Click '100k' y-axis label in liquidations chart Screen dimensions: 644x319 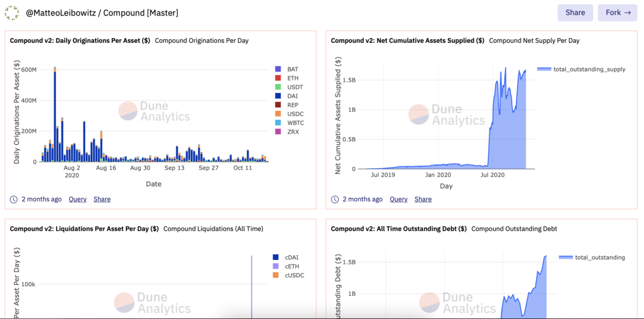[x=29, y=284]
